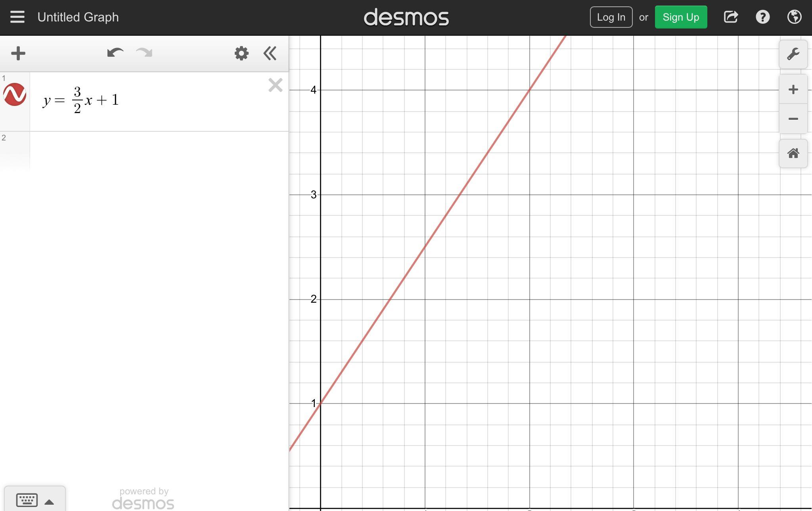
Task: Click the Log In button
Action: [x=611, y=17]
